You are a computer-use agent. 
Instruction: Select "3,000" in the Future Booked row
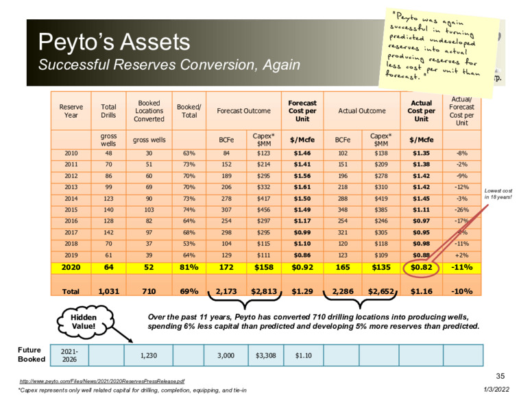226,356
